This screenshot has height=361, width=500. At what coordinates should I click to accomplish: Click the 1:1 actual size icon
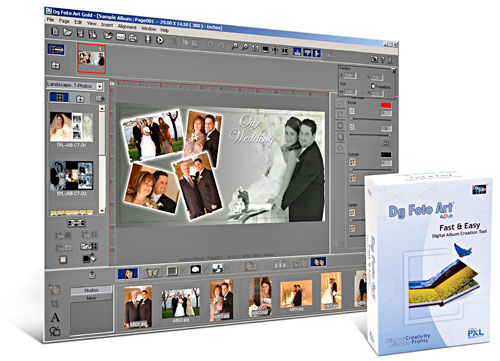click(255, 49)
